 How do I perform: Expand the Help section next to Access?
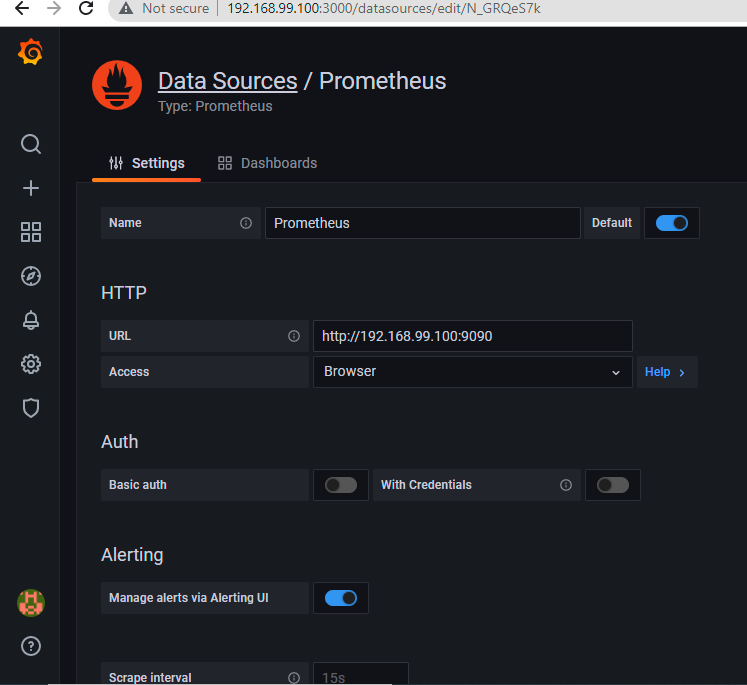click(x=665, y=372)
